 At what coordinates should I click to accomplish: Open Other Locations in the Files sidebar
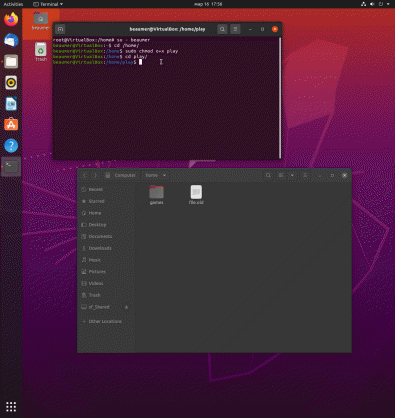pos(106,321)
